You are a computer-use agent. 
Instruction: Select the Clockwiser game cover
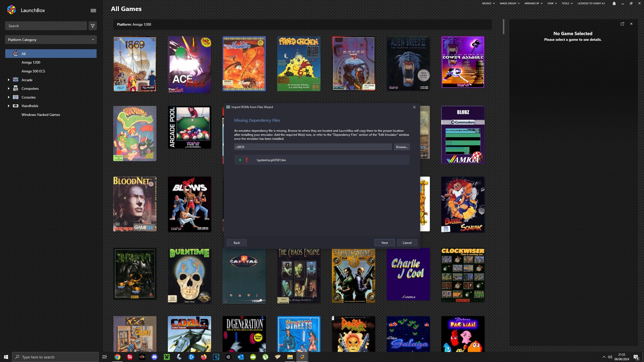[x=463, y=275]
